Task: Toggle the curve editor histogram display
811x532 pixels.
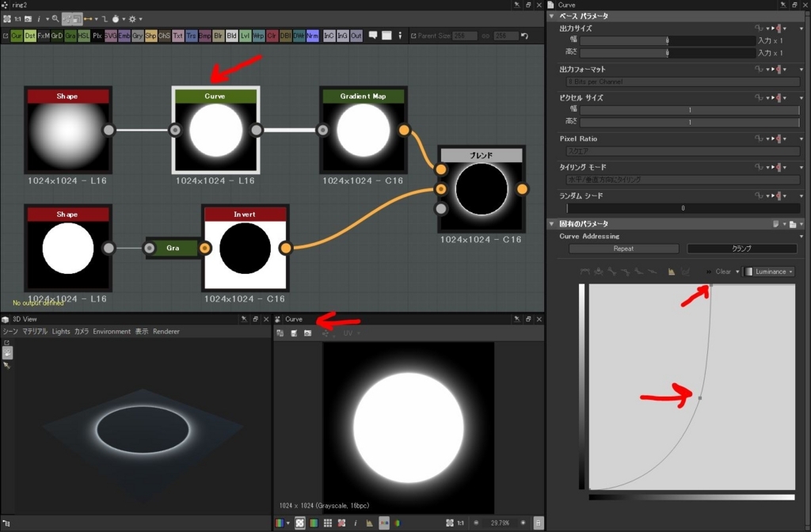Action: (x=672, y=272)
